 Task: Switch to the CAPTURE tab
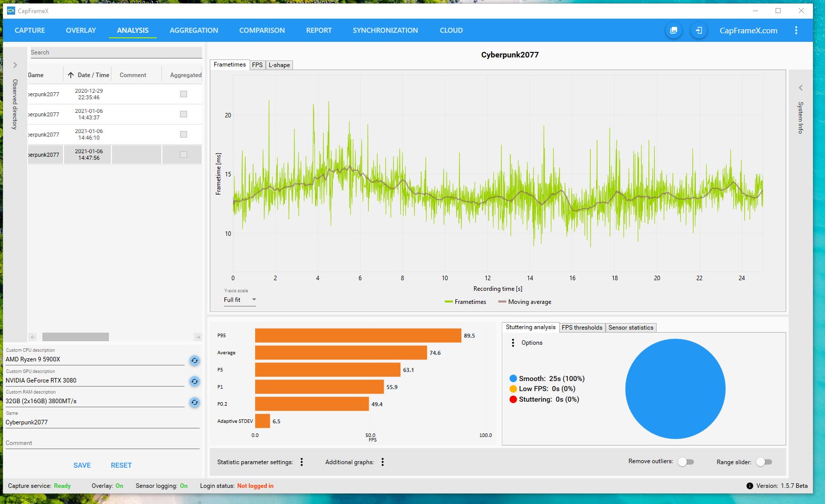tap(30, 30)
